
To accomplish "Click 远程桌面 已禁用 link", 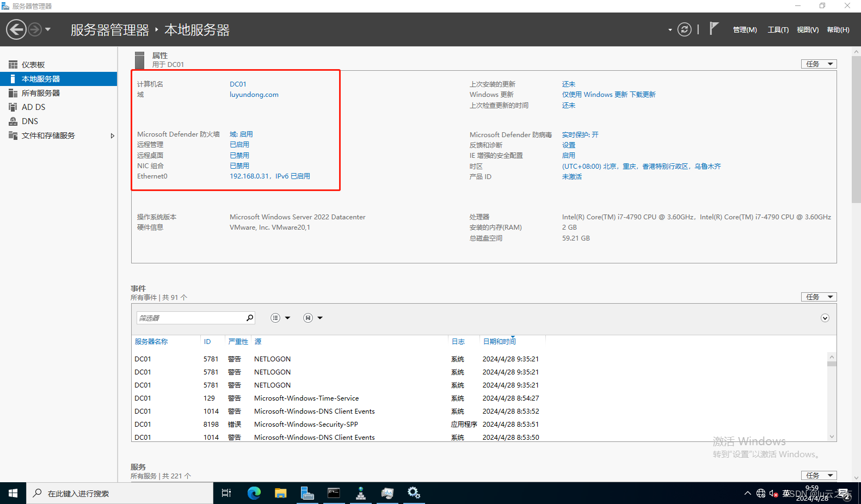I will (239, 156).
